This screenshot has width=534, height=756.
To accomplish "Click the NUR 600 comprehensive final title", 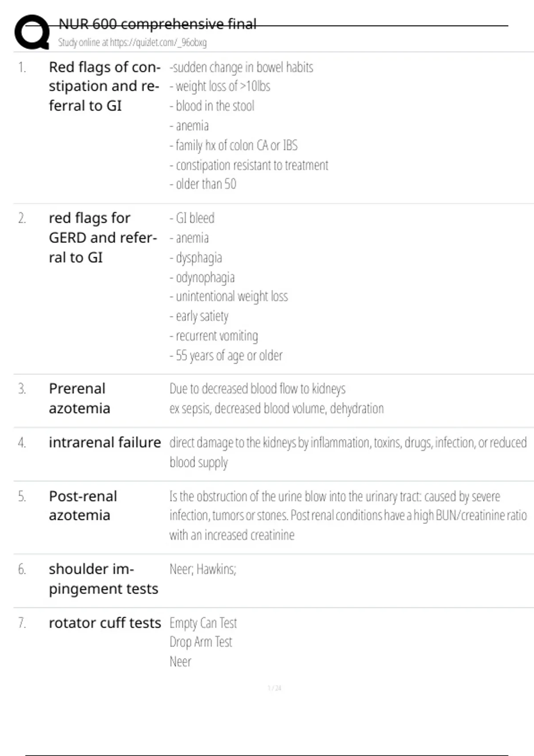I will [157, 24].
